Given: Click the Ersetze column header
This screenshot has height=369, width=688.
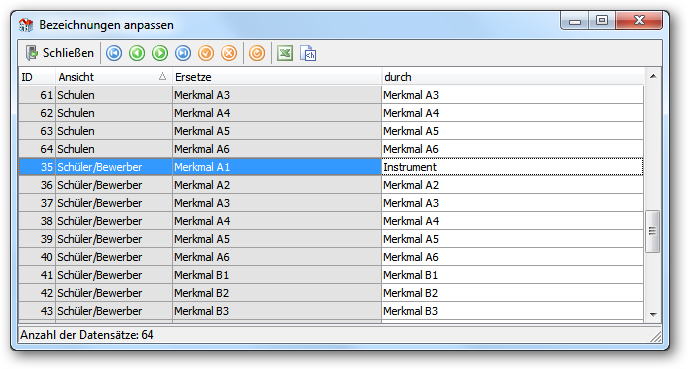Looking at the screenshot, I should 276,77.
